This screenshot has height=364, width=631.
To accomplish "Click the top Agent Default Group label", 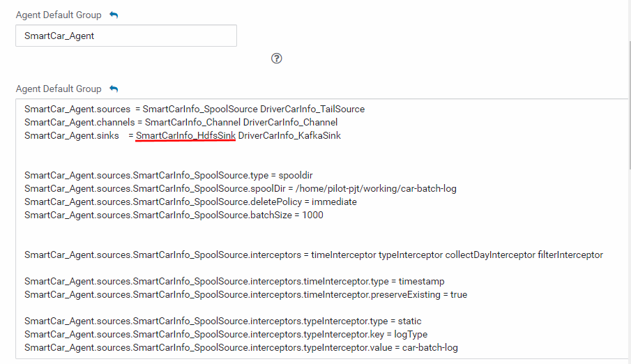I will pos(59,15).
